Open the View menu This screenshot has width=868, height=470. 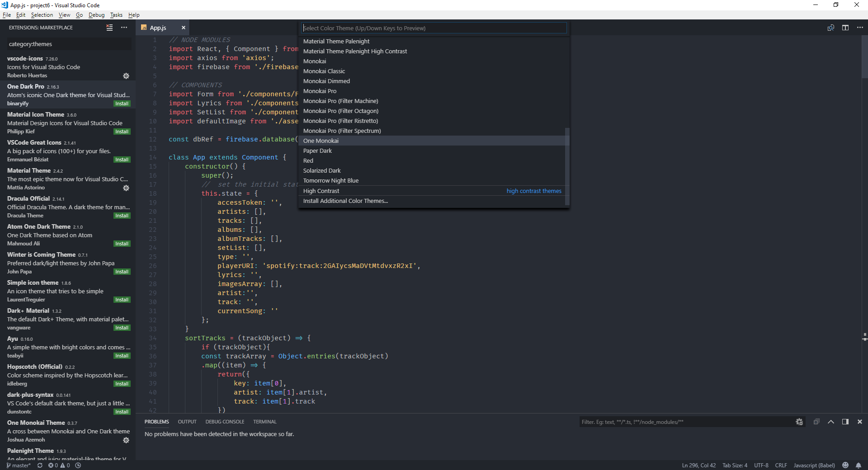[64, 15]
